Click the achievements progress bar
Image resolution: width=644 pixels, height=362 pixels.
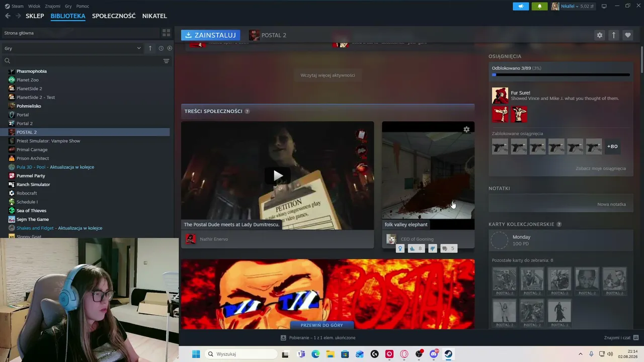[561, 75]
